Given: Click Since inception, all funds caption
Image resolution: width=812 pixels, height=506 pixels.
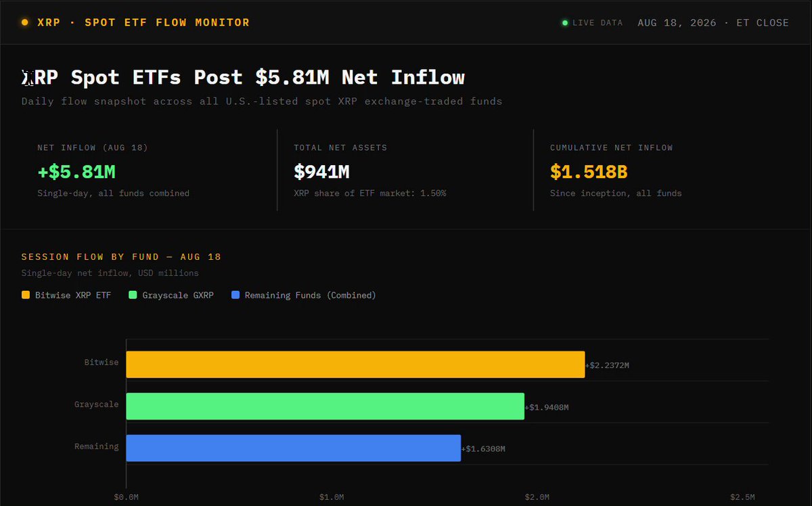Looking at the screenshot, I should [616, 193].
